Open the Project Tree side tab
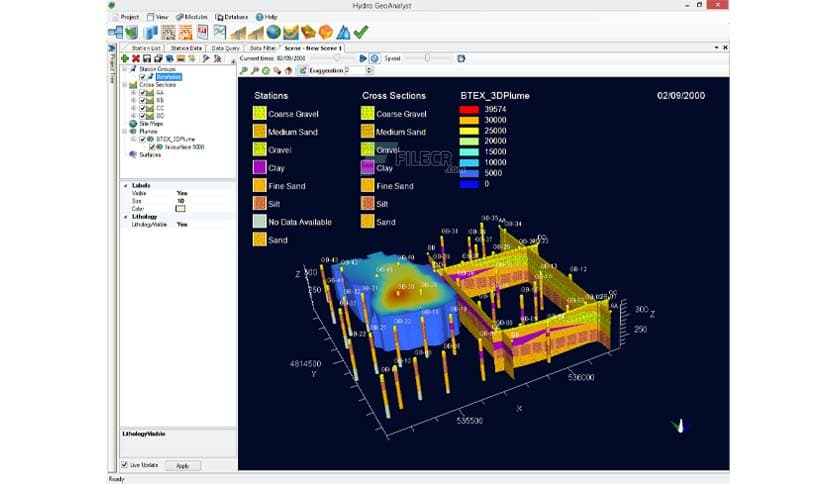This screenshot has height=484, width=836. coord(112,65)
